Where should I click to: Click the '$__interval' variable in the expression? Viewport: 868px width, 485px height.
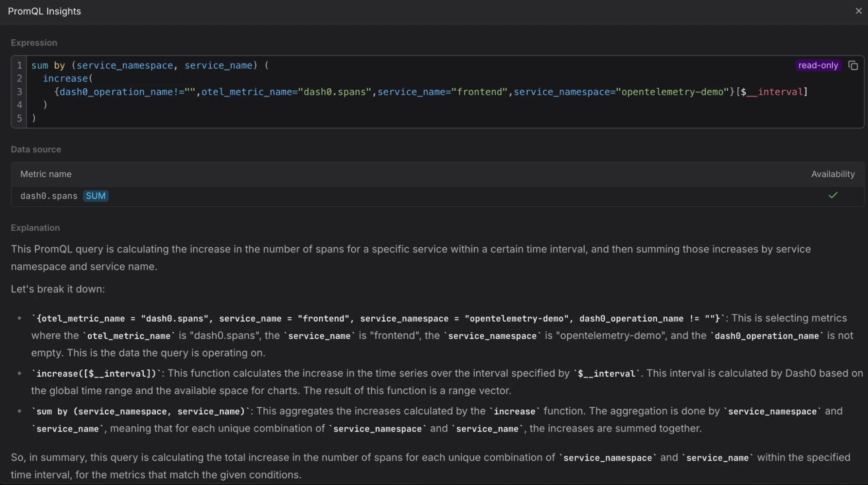click(x=772, y=92)
